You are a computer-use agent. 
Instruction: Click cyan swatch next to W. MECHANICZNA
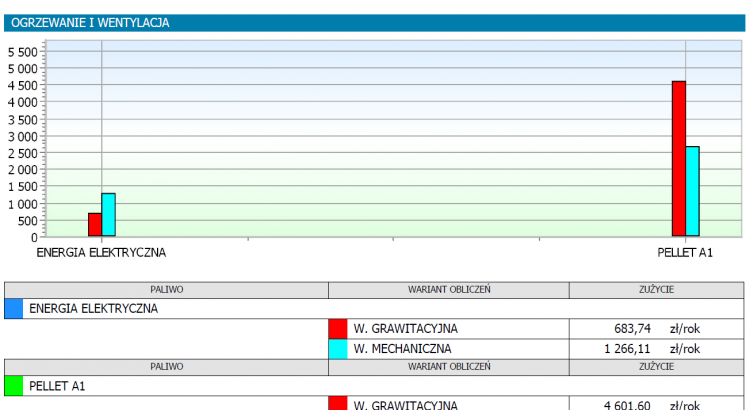pyautogui.click(x=338, y=349)
